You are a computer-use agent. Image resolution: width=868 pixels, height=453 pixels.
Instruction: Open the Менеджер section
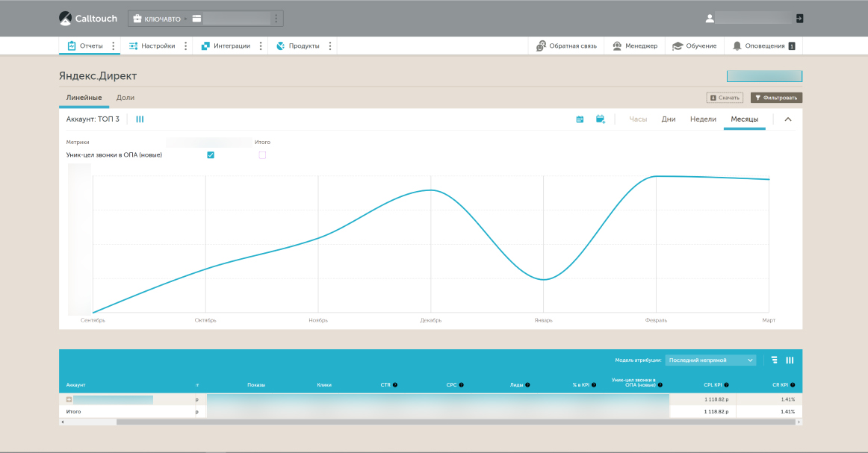click(635, 46)
